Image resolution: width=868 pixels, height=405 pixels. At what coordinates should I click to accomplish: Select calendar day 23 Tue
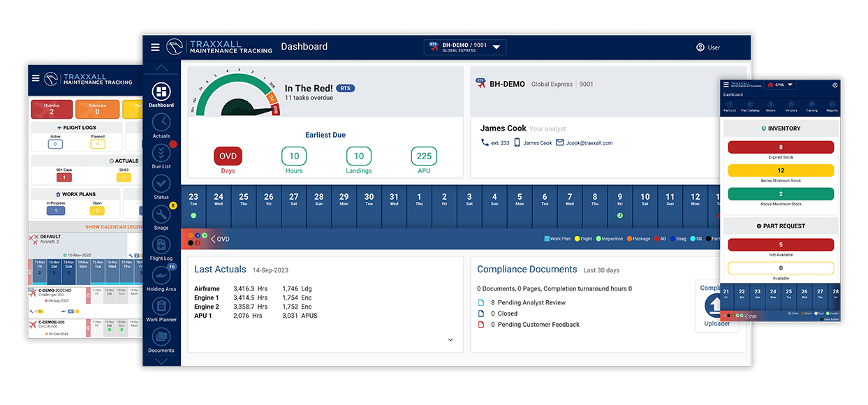[193, 207]
